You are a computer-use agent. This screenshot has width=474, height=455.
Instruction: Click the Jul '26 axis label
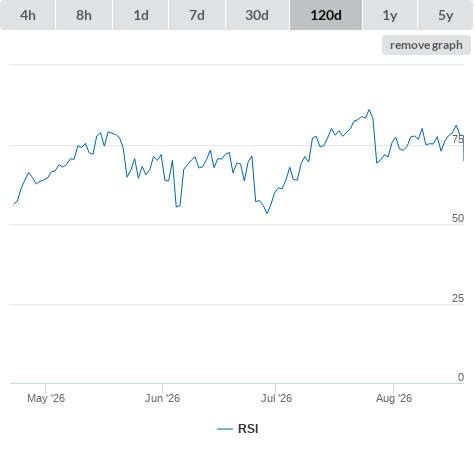(x=276, y=398)
